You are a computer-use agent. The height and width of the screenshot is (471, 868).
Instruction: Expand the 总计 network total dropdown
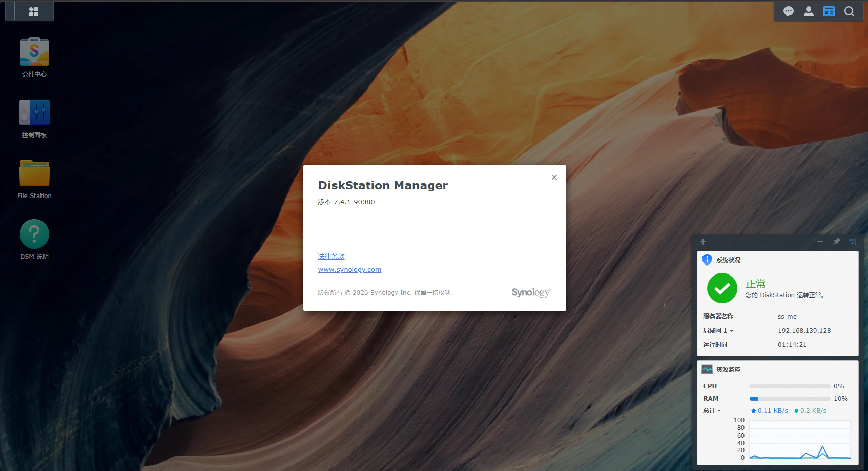pos(712,411)
